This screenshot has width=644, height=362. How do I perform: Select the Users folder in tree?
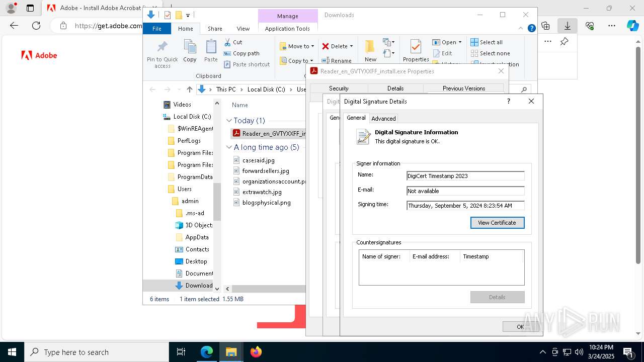180,189
